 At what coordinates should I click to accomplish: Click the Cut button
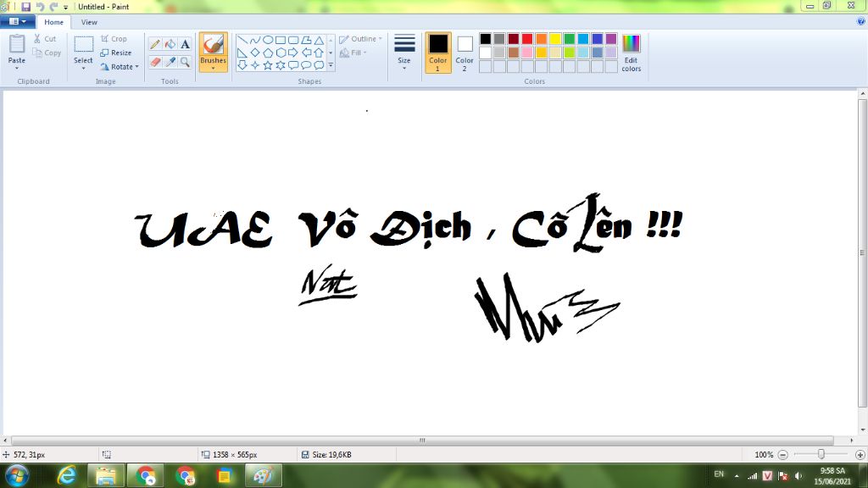[x=45, y=39]
